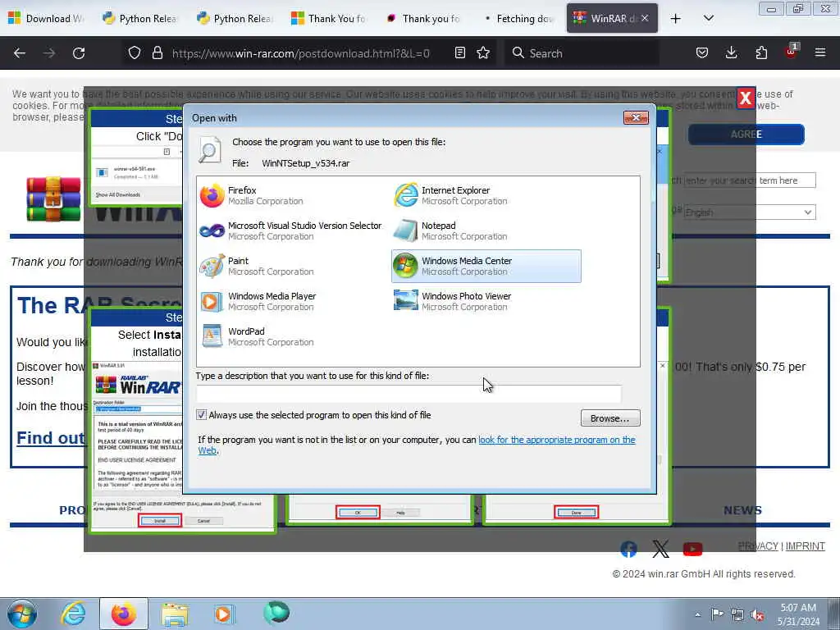Select Microsoft Visual Studio Version Selector
This screenshot has width=840, height=630.
(x=291, y=231)
